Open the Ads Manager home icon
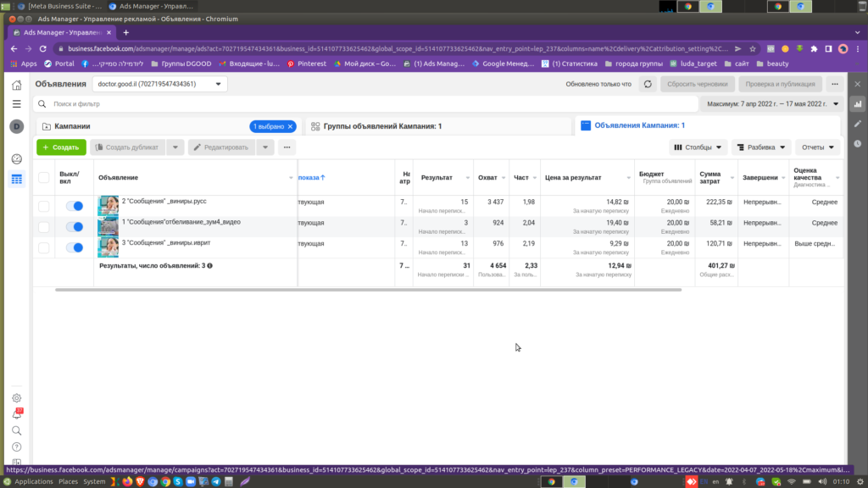Screen dimensions: 868x488 click(x=16, y=85)
